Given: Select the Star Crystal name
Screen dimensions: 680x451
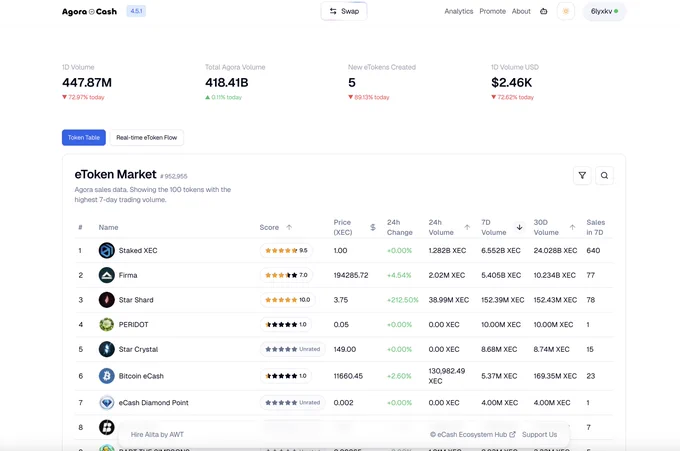Looking at the screenshot, I should (138, 350).
